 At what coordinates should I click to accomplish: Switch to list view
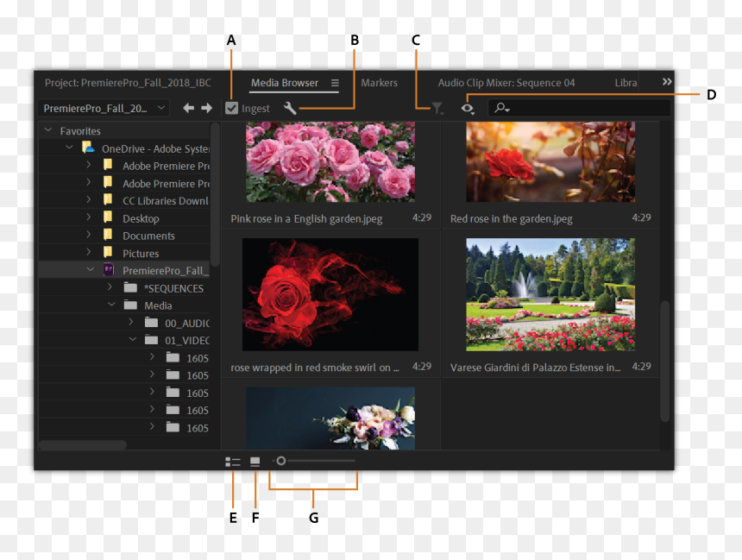(x=233, y=462)
